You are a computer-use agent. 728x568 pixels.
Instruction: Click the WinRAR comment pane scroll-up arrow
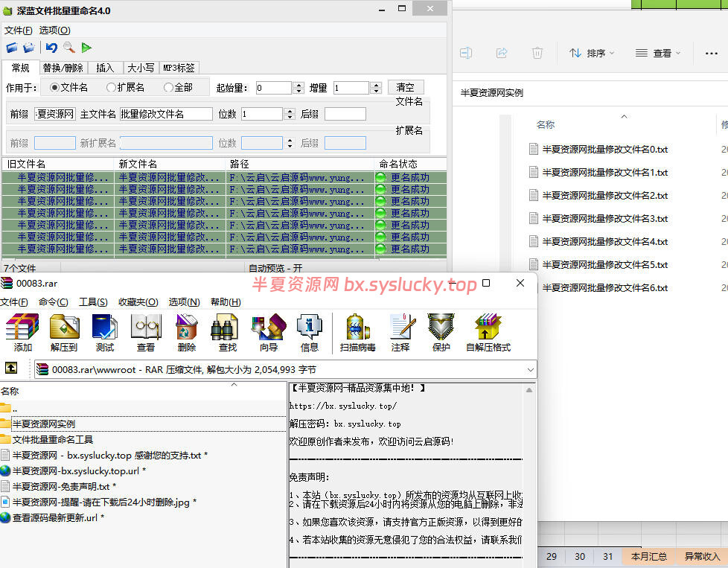pos(529,390)
